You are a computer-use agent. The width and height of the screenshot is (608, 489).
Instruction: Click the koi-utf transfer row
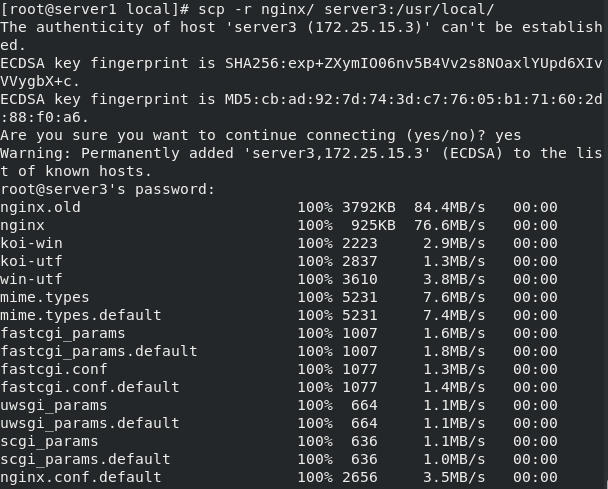pyautogui.click(x=279, y=261)
